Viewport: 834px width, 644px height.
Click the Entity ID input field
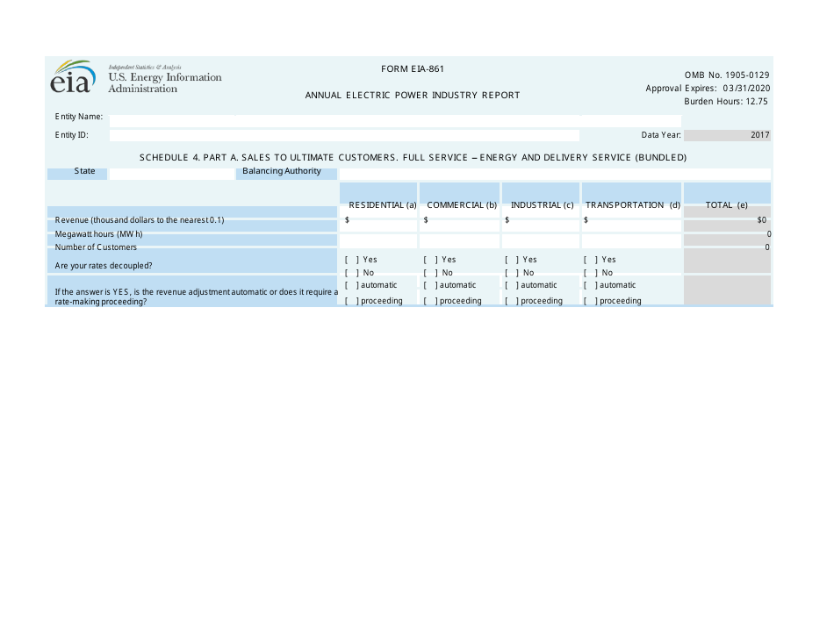tap(344, 136)
